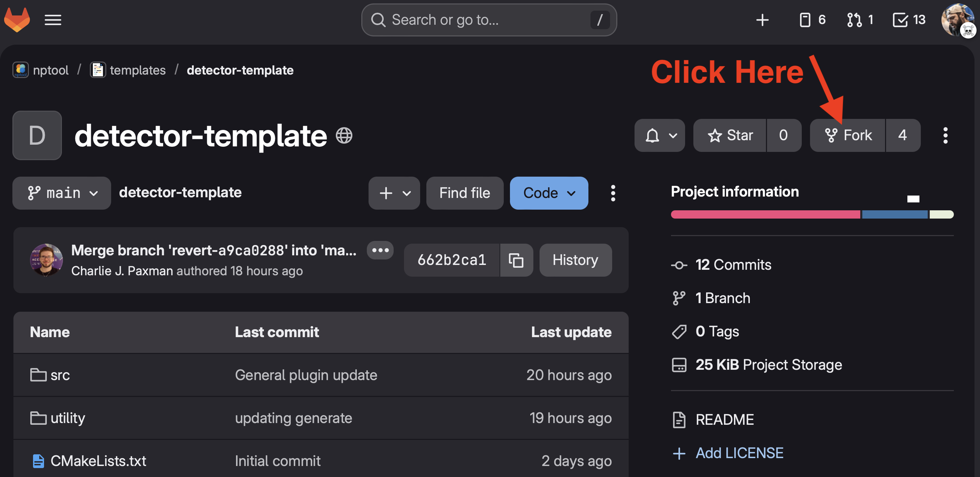Click the pink language bar segment
The image size is (980, 477).
tap(765, 214)
